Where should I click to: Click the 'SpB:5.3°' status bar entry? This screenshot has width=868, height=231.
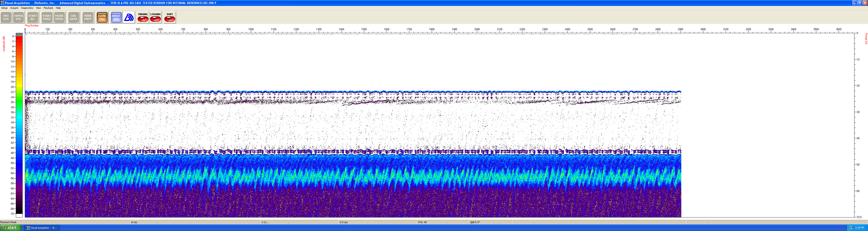click(475, 222)
